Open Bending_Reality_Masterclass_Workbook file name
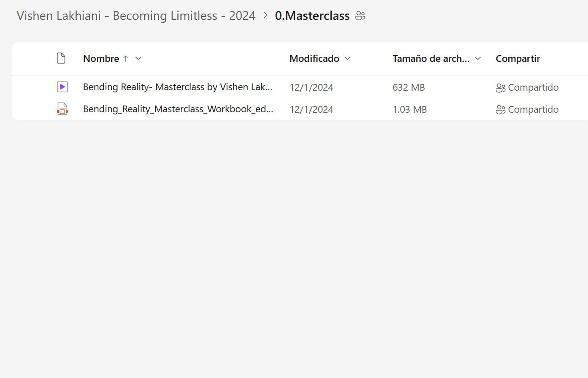The width and height of the screenshot is (588, 378). click(x=178, y=109)
